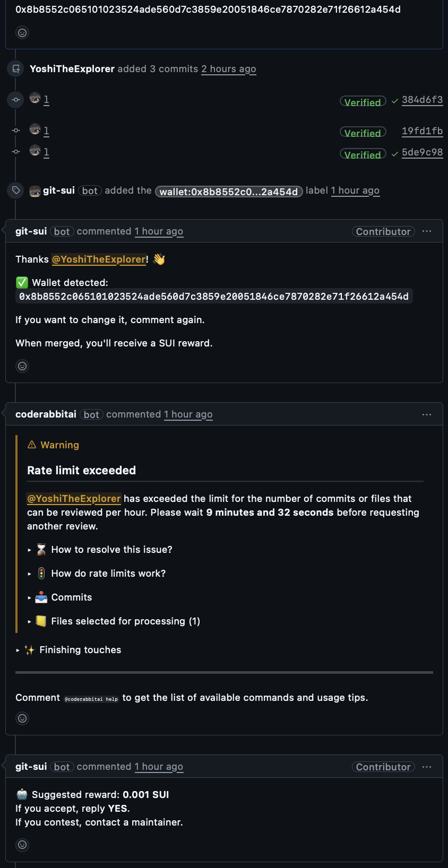
Task: Expand 'Files selected for processing (1)'
Action: click(125, 621)
